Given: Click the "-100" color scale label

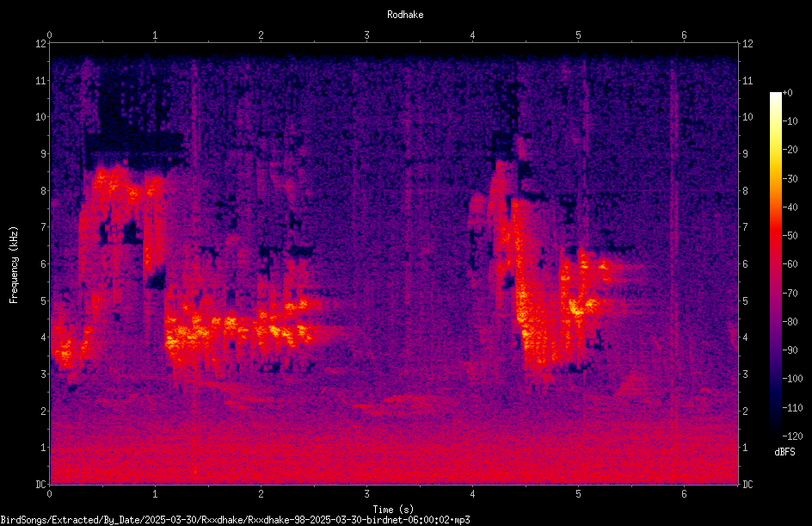Looking at the screenshot, I should (793, 379).
